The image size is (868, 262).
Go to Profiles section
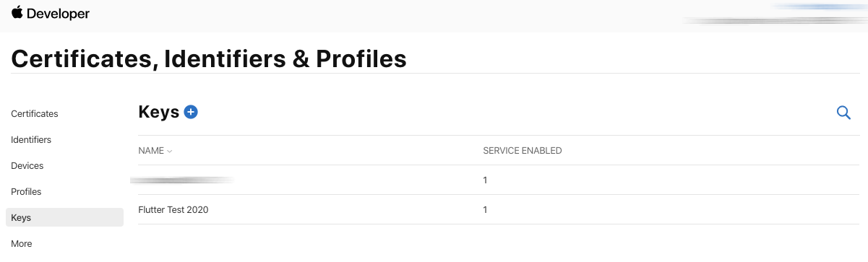coord(26,192)
